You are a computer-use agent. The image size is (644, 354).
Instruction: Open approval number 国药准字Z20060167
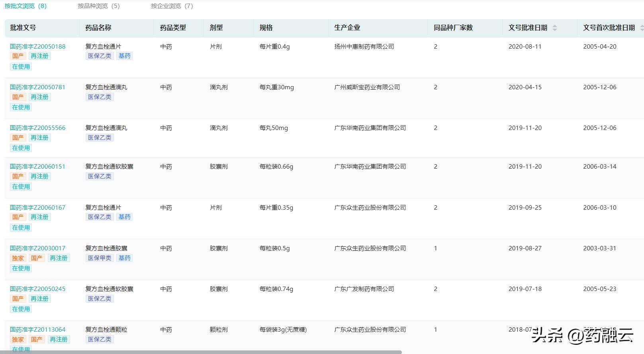[x=38, y=207]
